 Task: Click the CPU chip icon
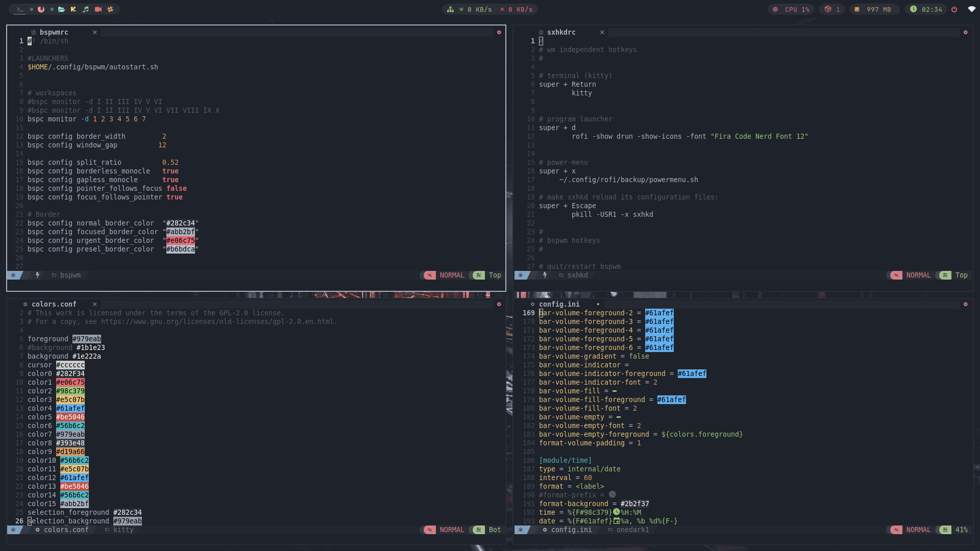pyautogui.click(x=775, y=9)
